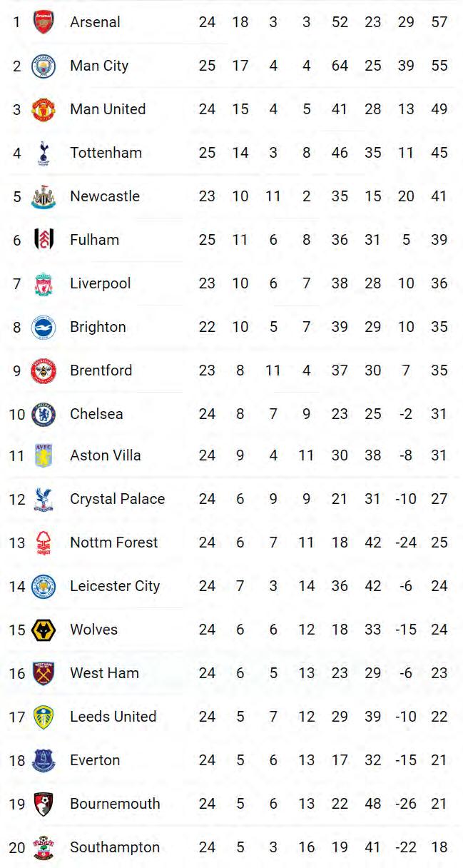Open the Fulham team name link
The width and height of the screenshot is (463, 868).
coord(94,240)
